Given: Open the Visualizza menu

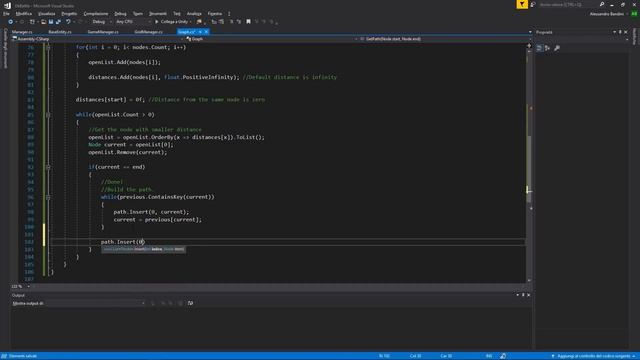Looking at the screenshot, I should click(x=47, y=13).
